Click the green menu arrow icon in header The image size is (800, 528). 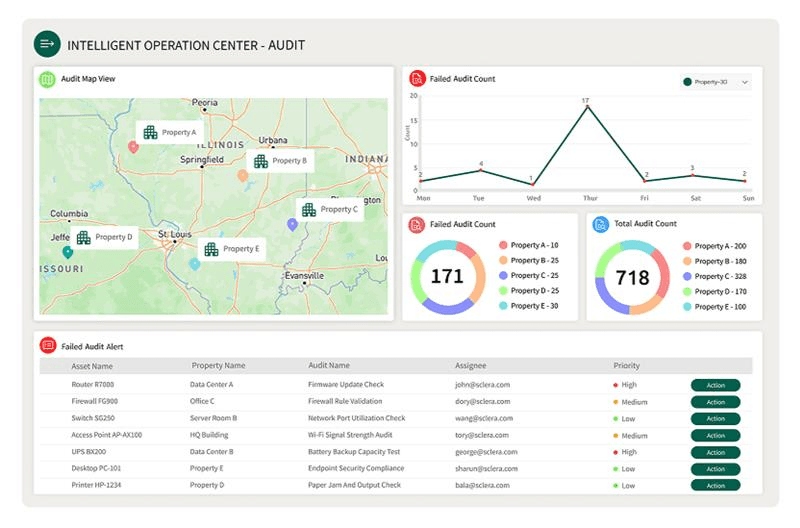[x=47, y=44]
